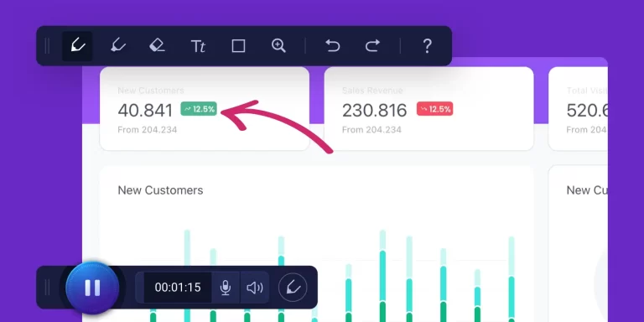Image resolution: width=644 pixels, height=322 pixels.
Task: Grab the recording bar drag handle
Action: (47, 288)
